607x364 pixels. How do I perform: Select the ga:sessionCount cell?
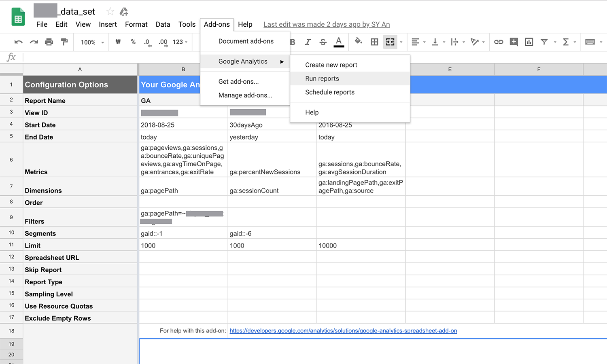pyautogui.click(x=272, y=186)
